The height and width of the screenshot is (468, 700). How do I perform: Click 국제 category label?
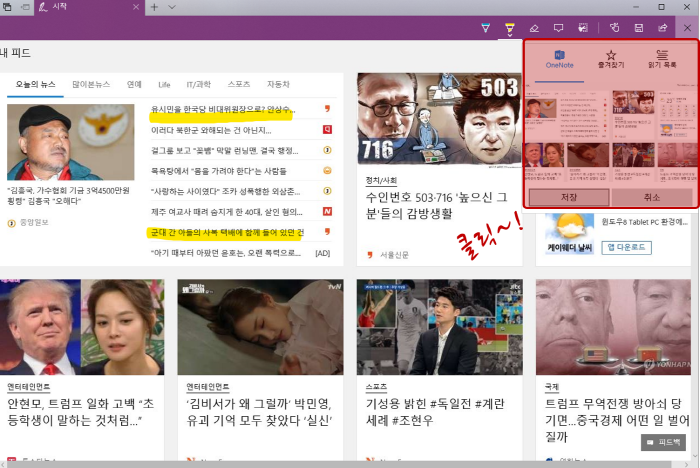[552, 387]
